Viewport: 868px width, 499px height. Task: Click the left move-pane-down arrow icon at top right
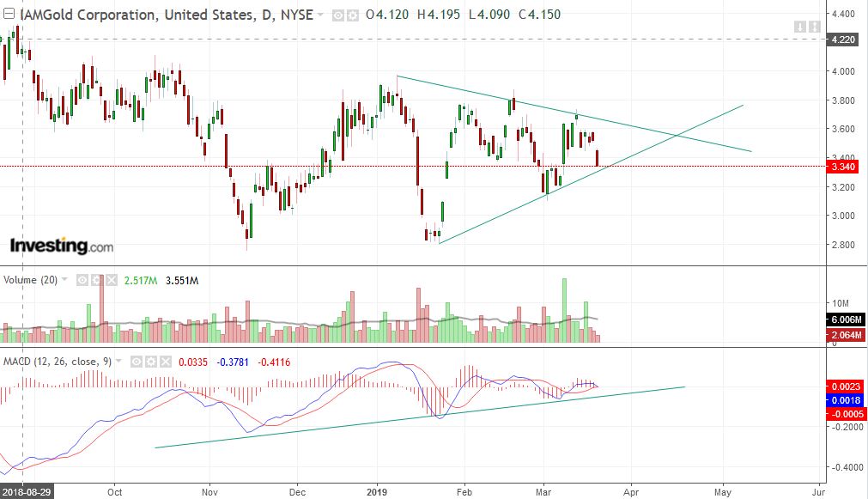(800, 27)
